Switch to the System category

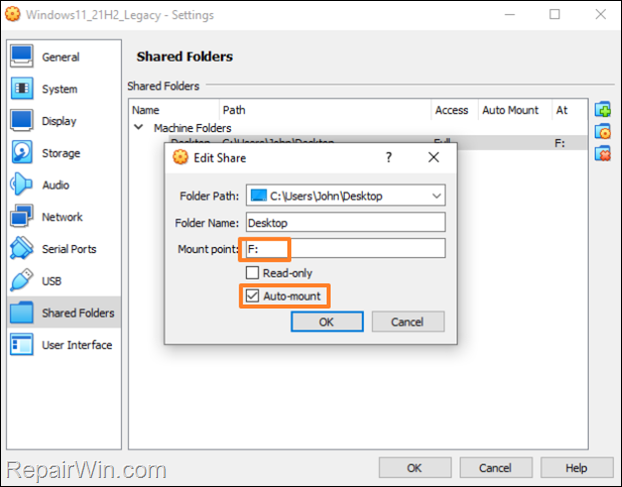pyautogui.click(x=60, y=89)
